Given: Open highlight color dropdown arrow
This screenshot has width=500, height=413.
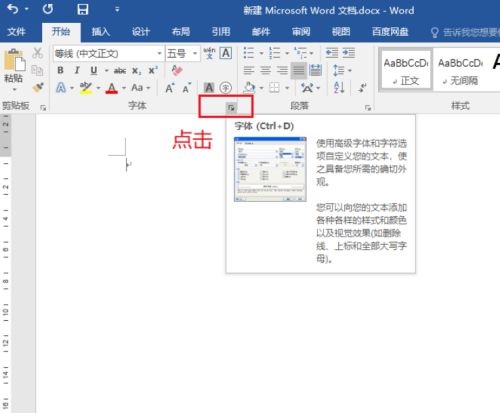Looking at the screenshot, I should pyautogui.click(x=98, y=88).
